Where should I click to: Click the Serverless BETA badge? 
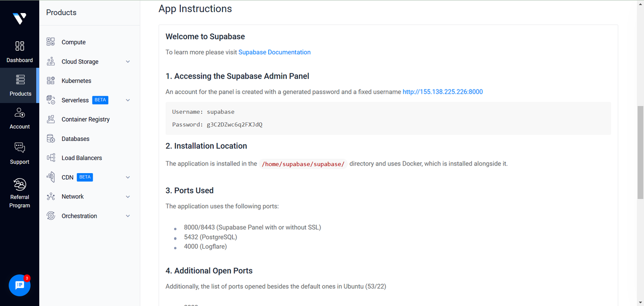tap(100, 100)
